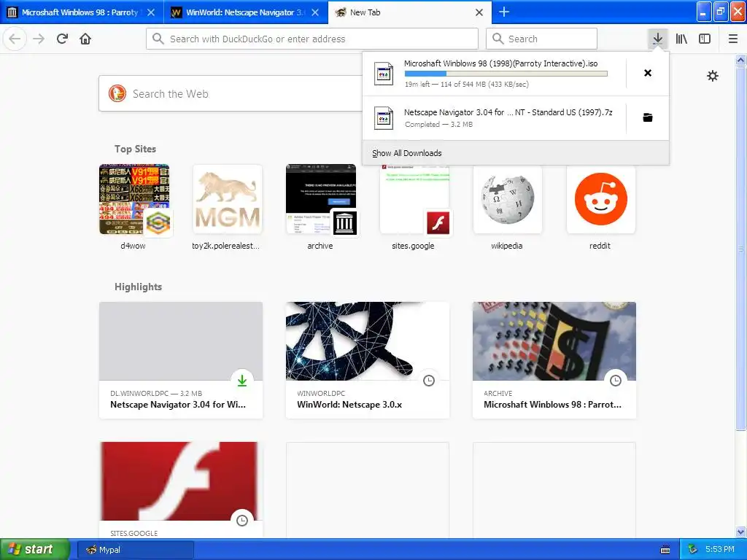Image resolution: width=747 pixels, height=560 pixels.
Task: Select Mypal taskbar button
Action: 135,550
